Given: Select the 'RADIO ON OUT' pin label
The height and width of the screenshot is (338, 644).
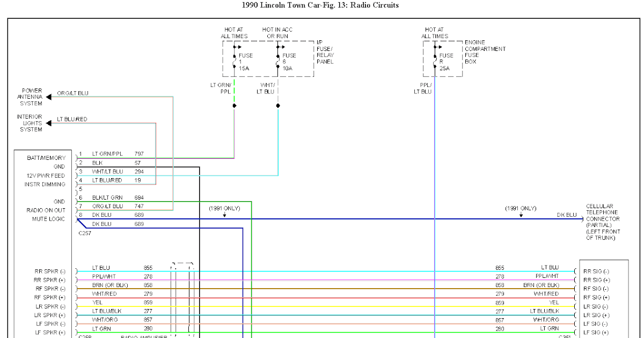Looking at the screenshot, I should point(46,210).
